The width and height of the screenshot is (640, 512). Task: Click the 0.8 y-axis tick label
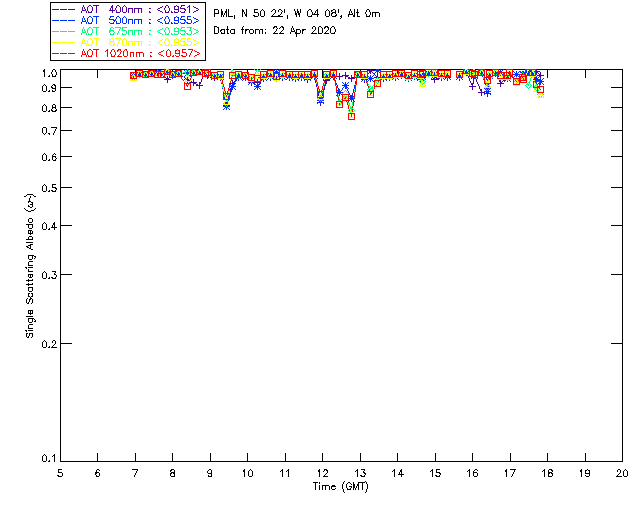pos(49,108)
